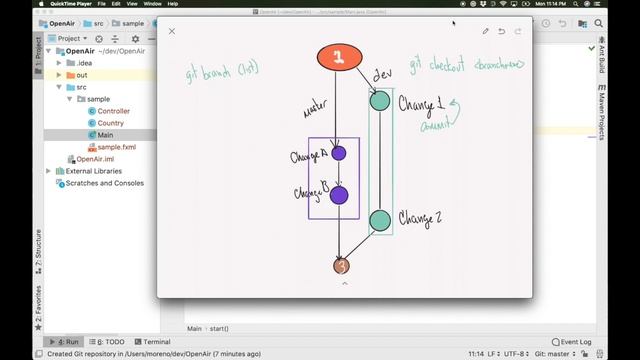Expand External Libraries node

click(x=49, y=171)
